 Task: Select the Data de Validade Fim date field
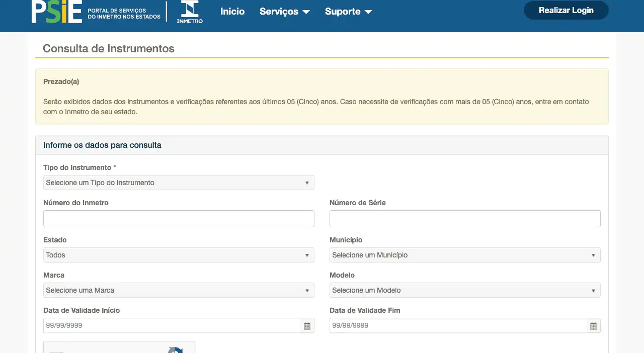457,326
